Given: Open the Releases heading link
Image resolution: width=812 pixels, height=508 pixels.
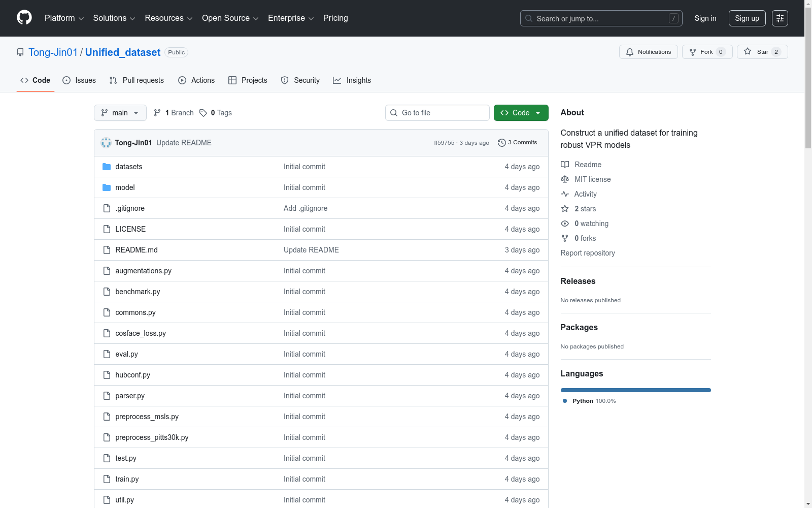Looking at the screenshot, I should point(578,281).
